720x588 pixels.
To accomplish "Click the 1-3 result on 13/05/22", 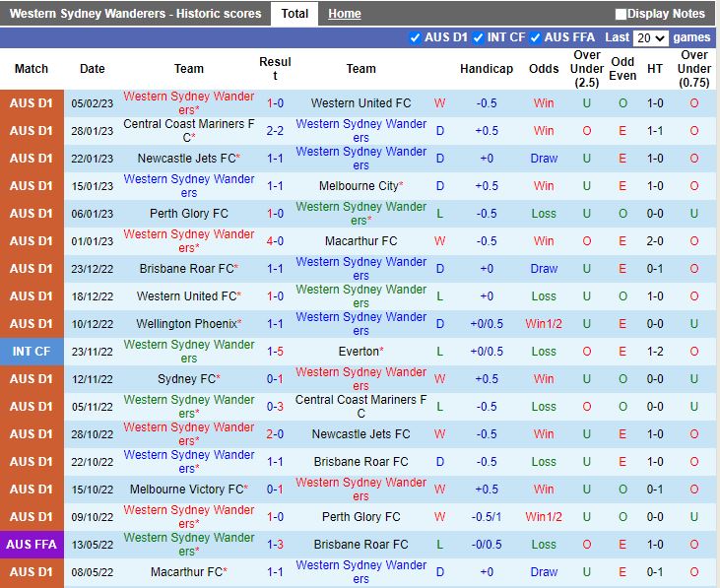I will point(275,545).
